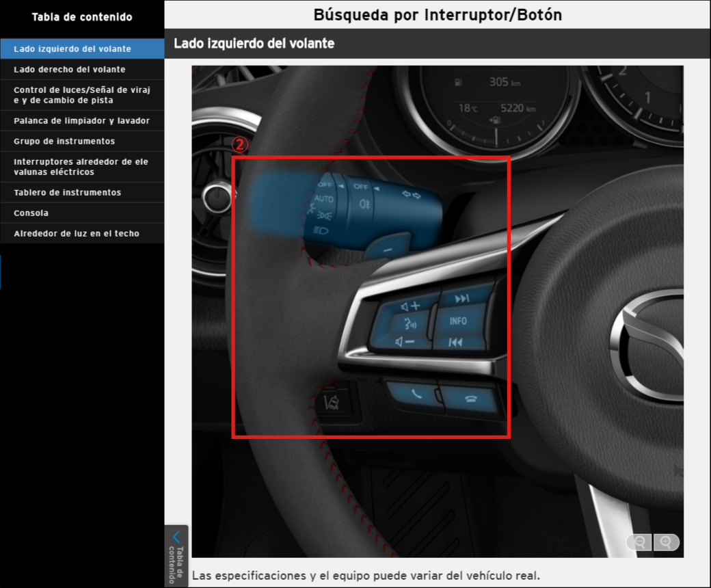Click the zoom in magnifier icon
The width and height of the screenshot is (711, 588).
(667, 542)
